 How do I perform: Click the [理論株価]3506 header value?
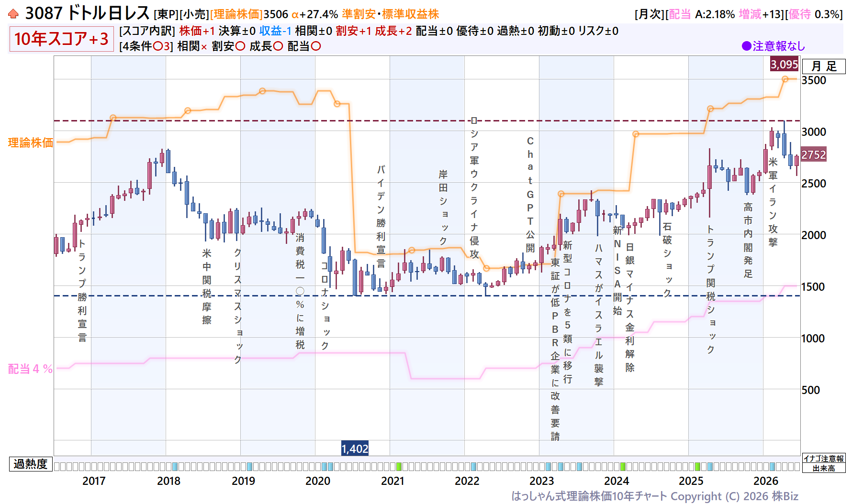tap(249, 14)
